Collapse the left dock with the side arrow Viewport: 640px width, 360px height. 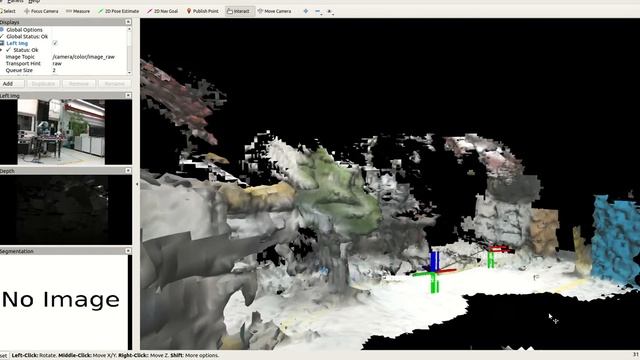coord(137,184)
